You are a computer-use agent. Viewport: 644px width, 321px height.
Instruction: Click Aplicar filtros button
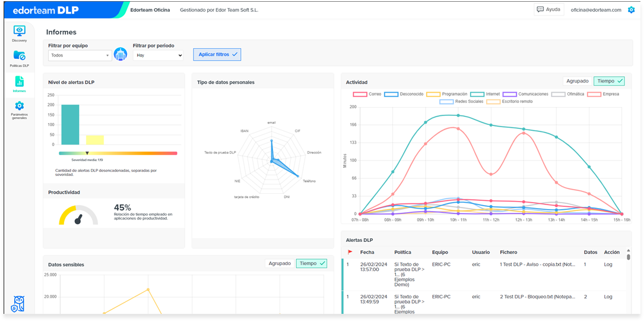[x=217, y=54]
